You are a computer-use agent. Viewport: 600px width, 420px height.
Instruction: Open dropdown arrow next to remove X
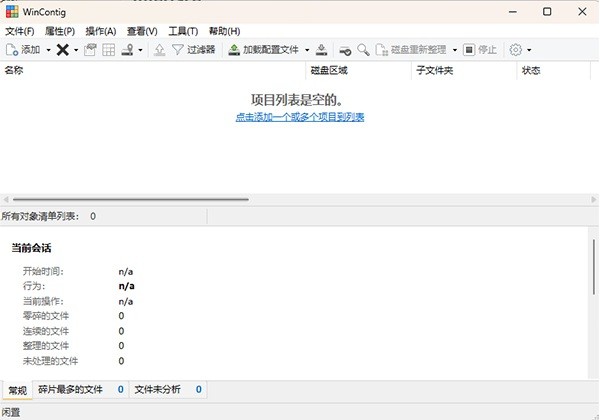[x=76, y=49]
